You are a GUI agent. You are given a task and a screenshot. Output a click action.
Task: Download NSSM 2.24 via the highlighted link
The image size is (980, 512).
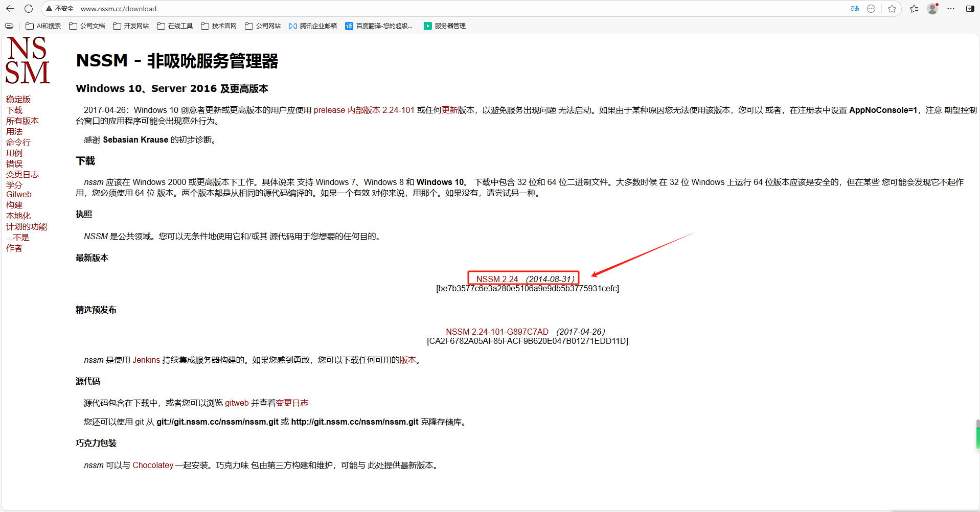[x=522, y=278]
